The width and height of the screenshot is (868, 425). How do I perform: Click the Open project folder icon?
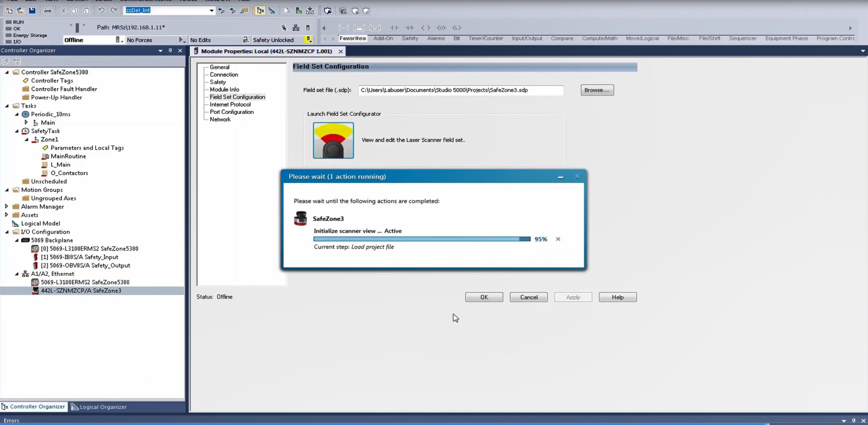click(20, 10)
